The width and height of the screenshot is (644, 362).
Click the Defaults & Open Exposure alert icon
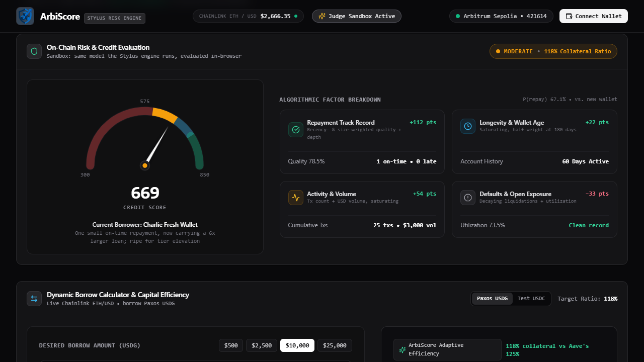coord(468,198)
